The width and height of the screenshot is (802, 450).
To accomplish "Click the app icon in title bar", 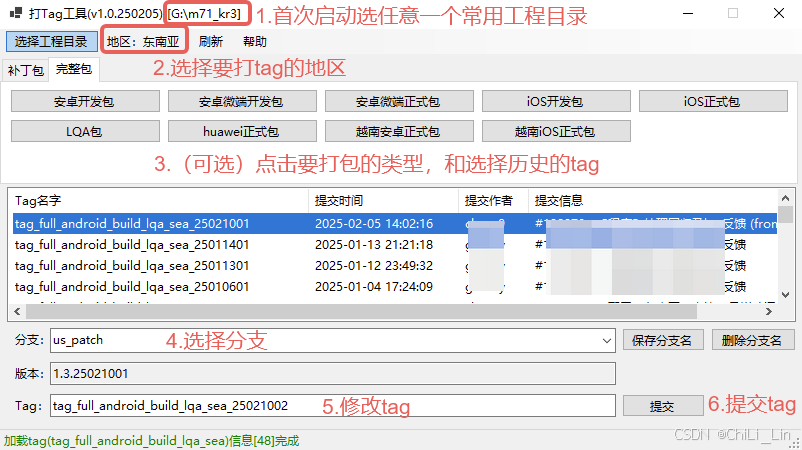I will [x=15, y=13].
